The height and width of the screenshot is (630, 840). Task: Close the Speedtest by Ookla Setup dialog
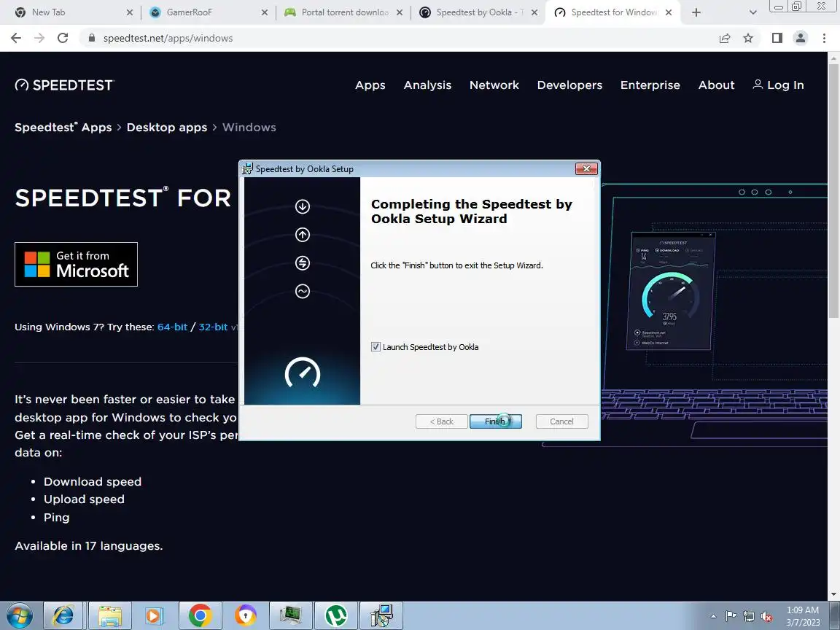[x=586, y=168]
